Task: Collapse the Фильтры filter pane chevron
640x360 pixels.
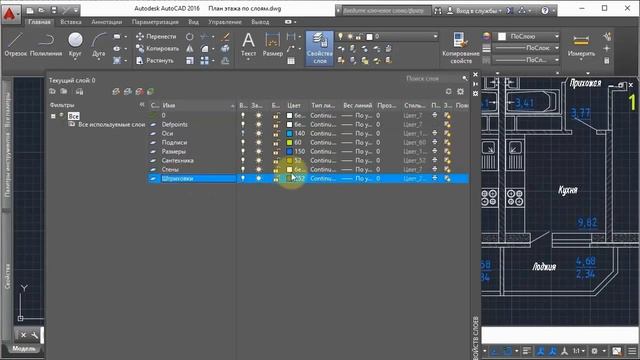Action: (142, 105)
